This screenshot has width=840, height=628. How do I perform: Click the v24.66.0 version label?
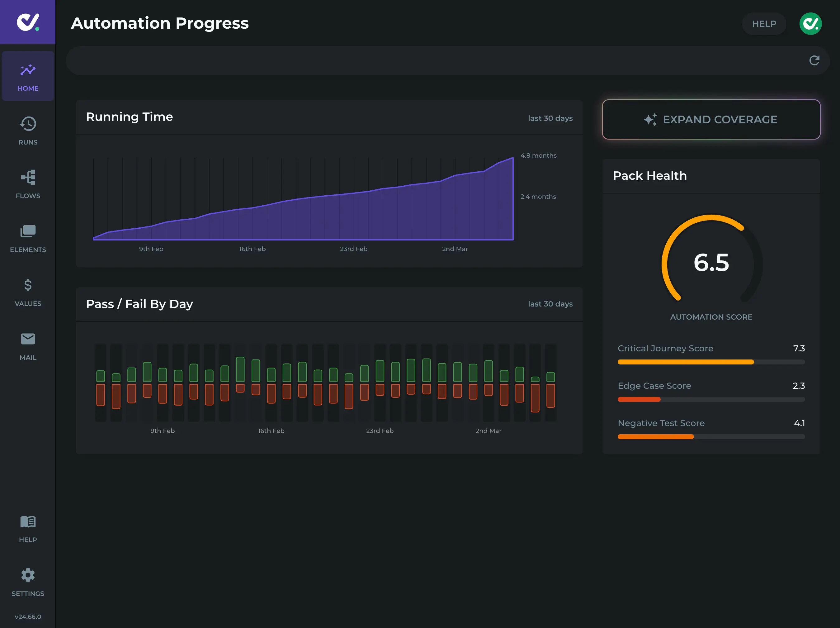click(28, 616)
